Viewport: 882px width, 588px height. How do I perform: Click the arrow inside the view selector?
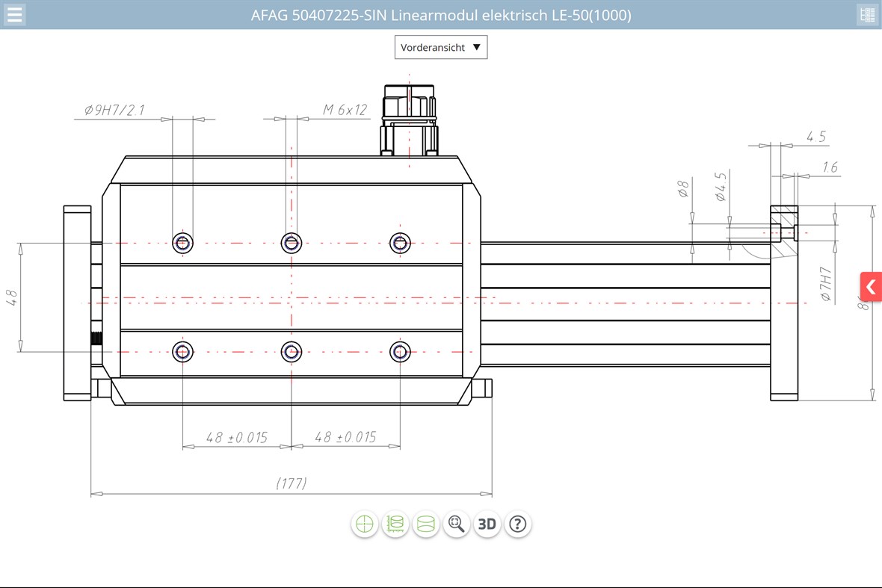[477, 47]
